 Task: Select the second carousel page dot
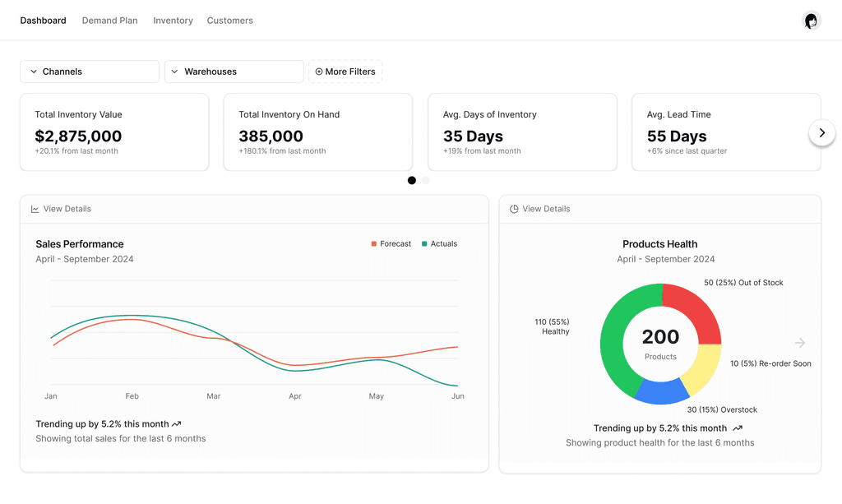[x=426, y=180]
